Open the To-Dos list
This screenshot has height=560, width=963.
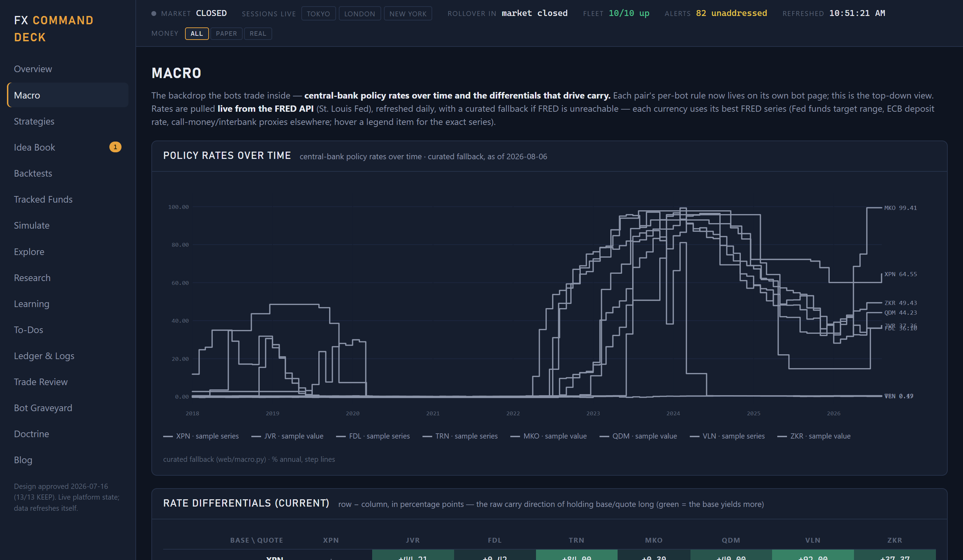[28, 330]
